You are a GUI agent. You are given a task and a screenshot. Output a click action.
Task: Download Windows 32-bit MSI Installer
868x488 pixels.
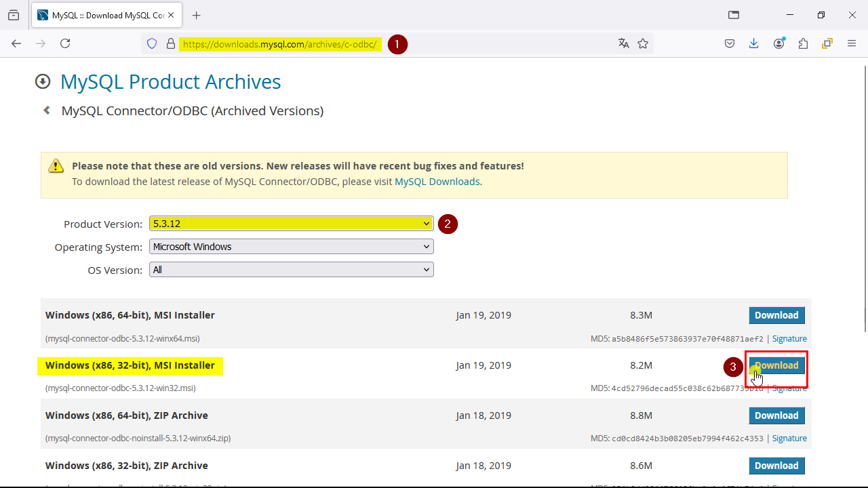776,365
